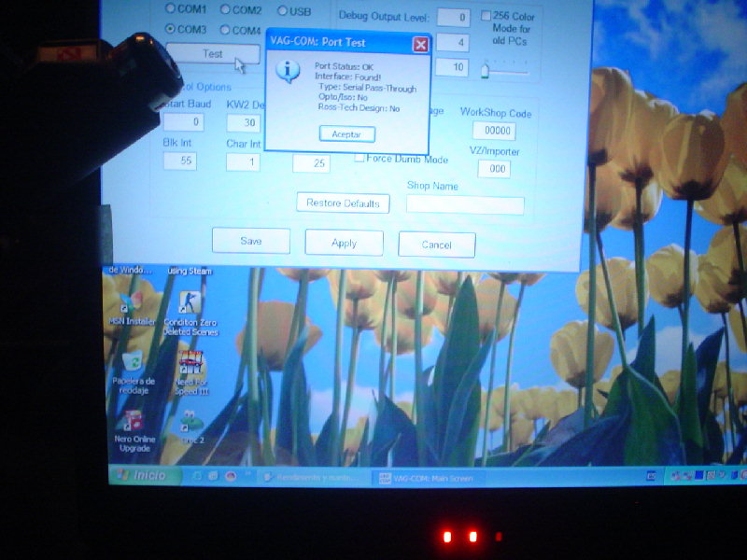
Task: Select the COM1 port radio button
Action: [170, 8]
